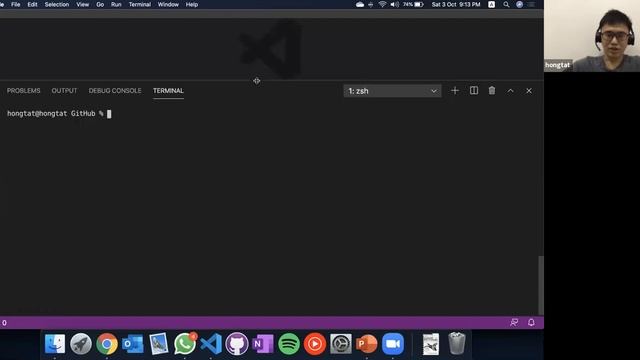Open GitHub Desktop from the dock
Viewport: 640px width, 360px height.
237,344
